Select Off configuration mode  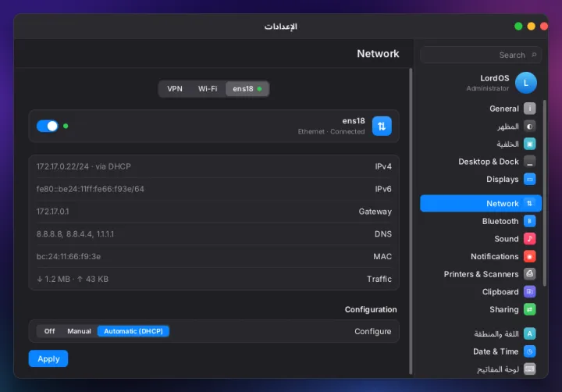click(x=49, y=331)
